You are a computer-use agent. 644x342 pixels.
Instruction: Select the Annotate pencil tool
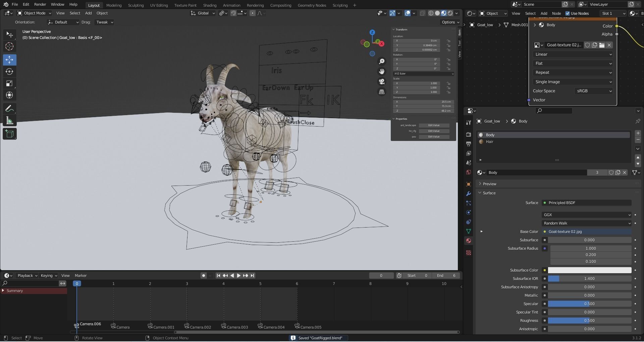point(9,108)
